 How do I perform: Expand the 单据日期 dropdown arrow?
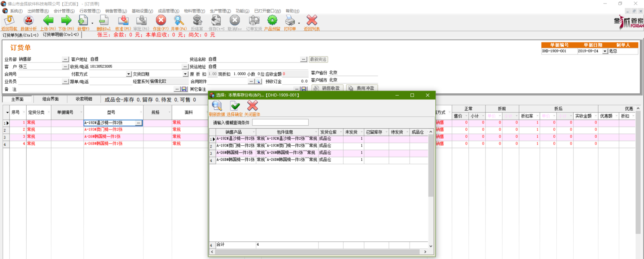pos(605,51)
